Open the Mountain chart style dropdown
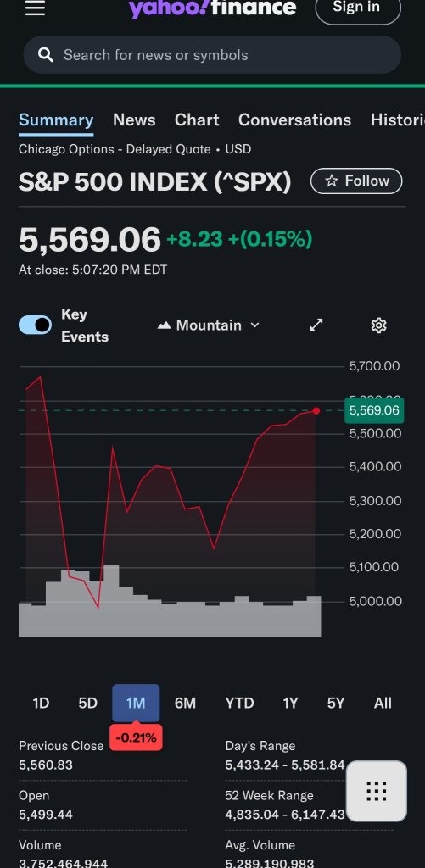The image size is (425, 868). pyautogui.click(x=209, y=325)
